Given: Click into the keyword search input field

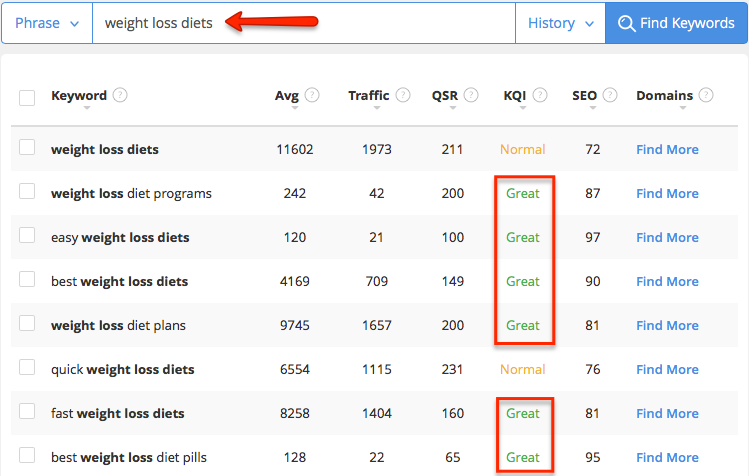Looking at the screenshot, I should (x=304, y=23).
